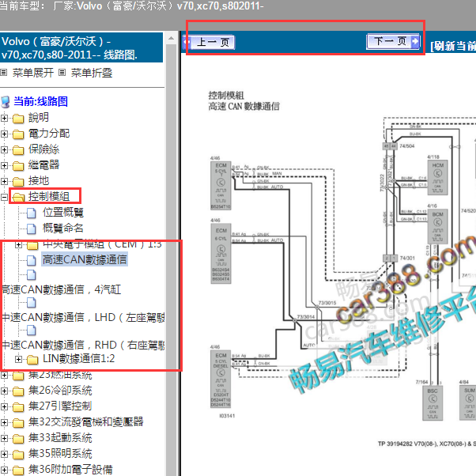Expand the 電力分配 folder node
Screen dimensions: 476x476
pos(4,134)
